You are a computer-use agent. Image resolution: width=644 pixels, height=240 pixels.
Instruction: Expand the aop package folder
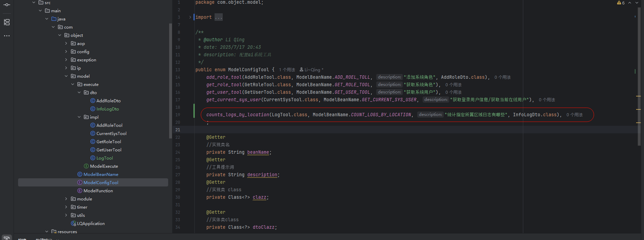click(x=66, y=44)
